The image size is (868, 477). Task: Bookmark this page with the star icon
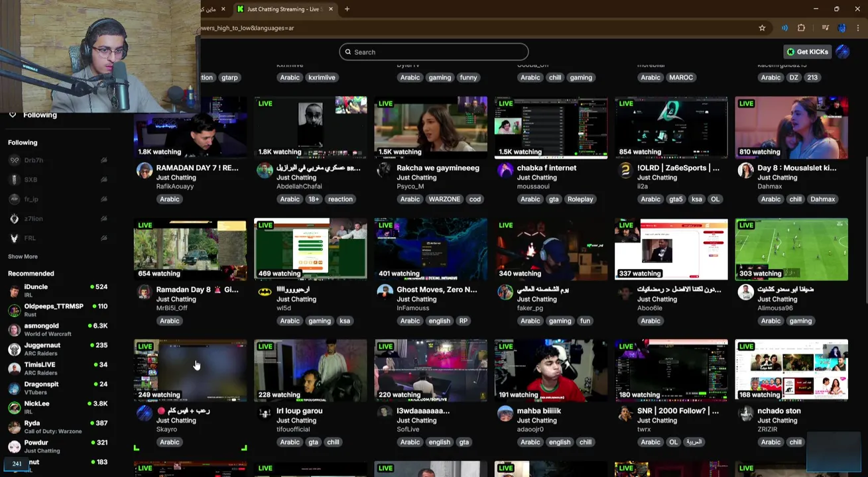762,28
